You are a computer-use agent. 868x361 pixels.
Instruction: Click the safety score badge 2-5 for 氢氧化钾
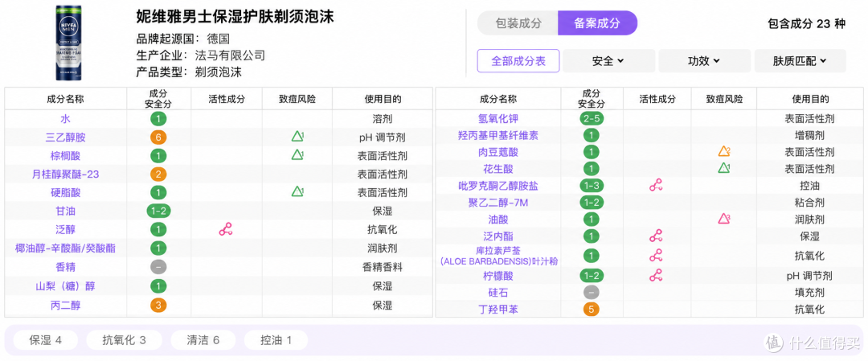pyautogui.click(x=592, y=118)
